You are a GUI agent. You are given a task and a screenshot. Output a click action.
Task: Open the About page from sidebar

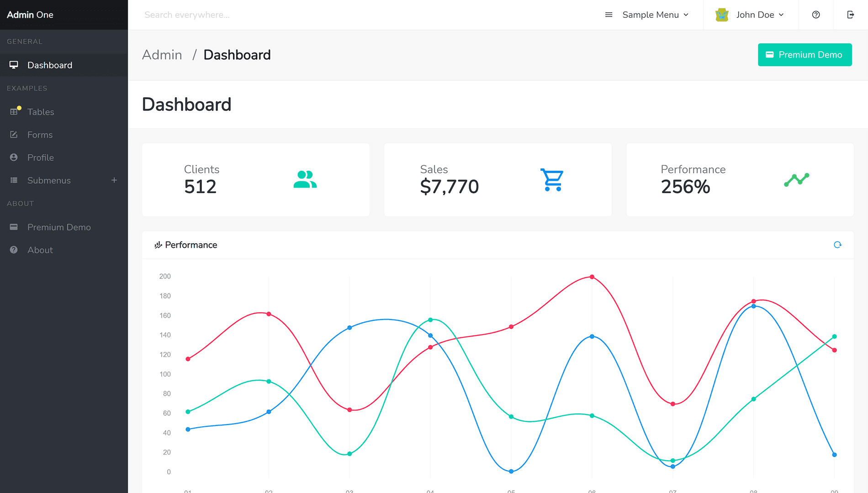click(40, 250)
